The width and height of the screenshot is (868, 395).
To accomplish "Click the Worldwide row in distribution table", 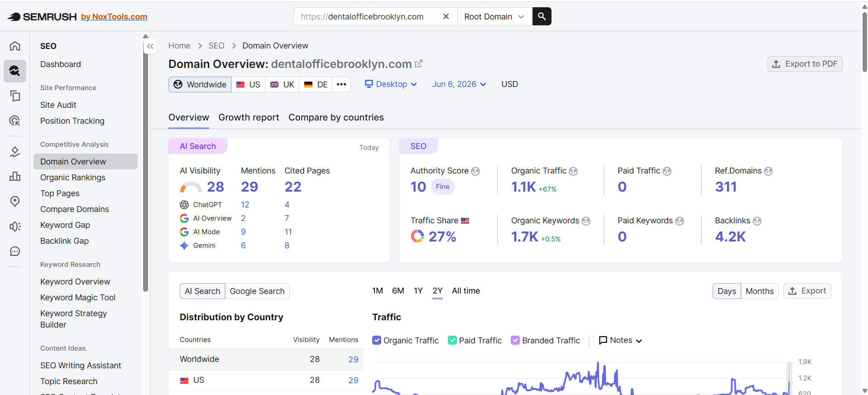I will click(x=266, y=359).
